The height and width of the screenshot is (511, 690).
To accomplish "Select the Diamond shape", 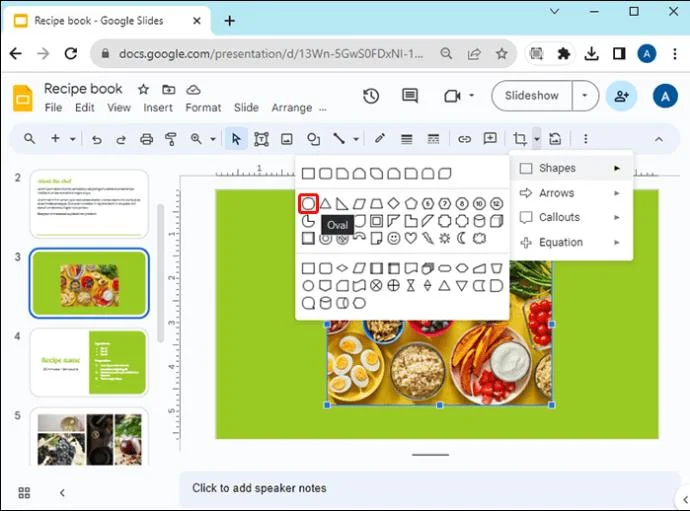I will [x=393, y=203].
